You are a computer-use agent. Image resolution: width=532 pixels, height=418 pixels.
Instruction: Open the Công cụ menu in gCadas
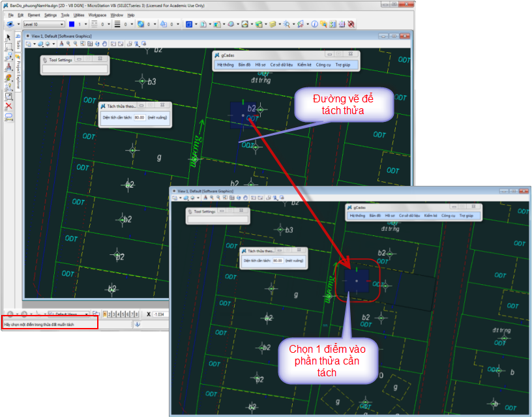pyautogui.click(x=323, y=65)
